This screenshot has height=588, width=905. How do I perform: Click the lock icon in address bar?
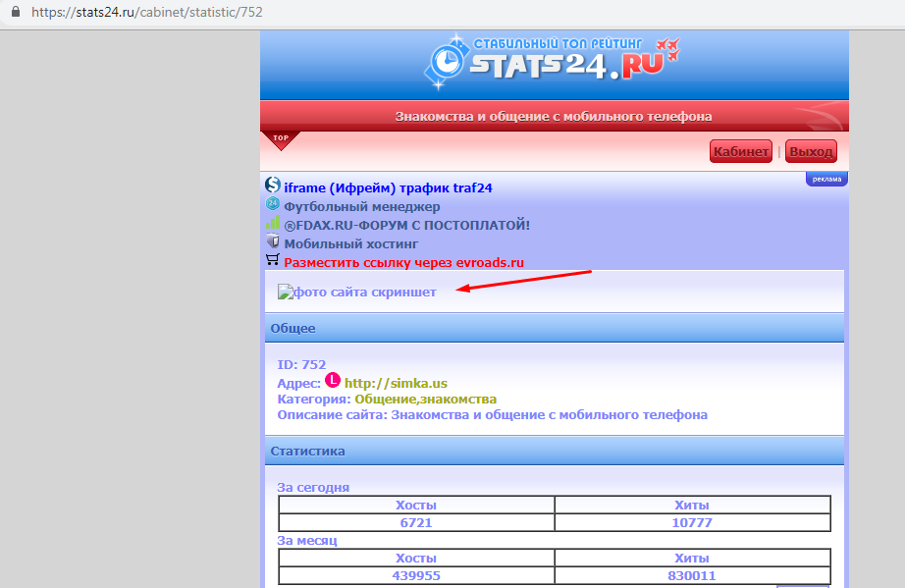pos(16,12)
